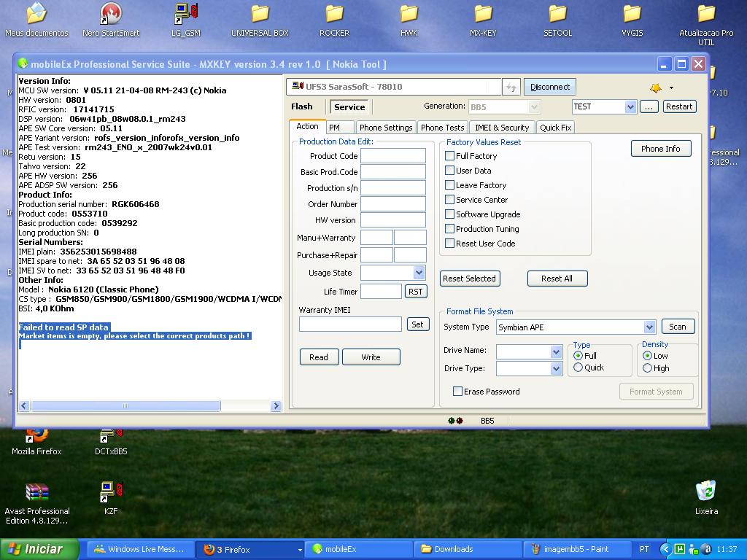
Task: Click the Phone Info button
Action: (660, 149)
